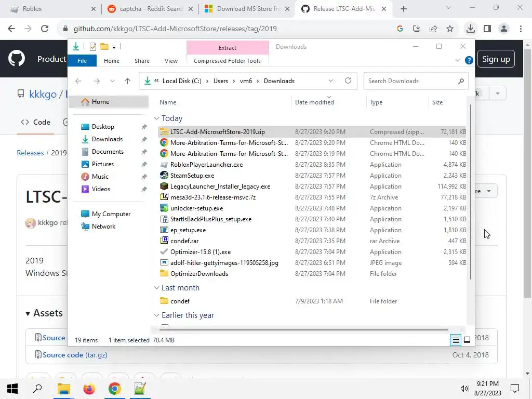Collapse the Today group
The height and width of the screenshot is (399, 532).
pyautogui.click(x=156, y=118)
